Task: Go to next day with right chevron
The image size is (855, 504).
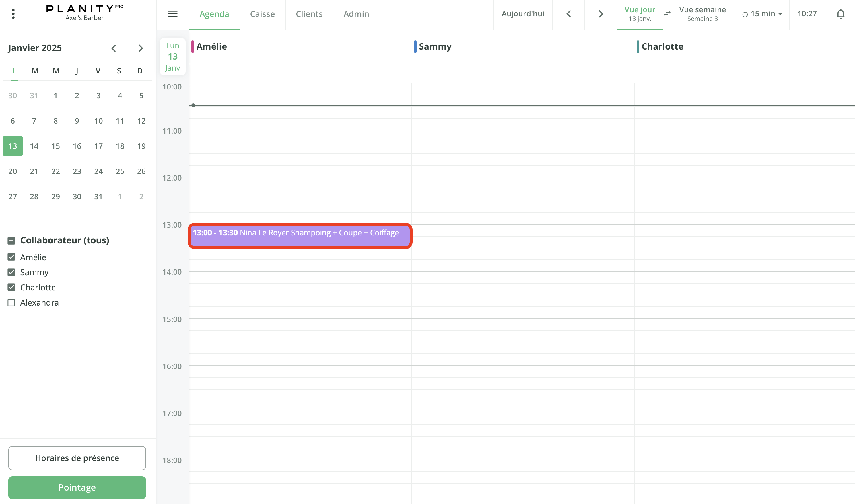Action: (601, 14)
